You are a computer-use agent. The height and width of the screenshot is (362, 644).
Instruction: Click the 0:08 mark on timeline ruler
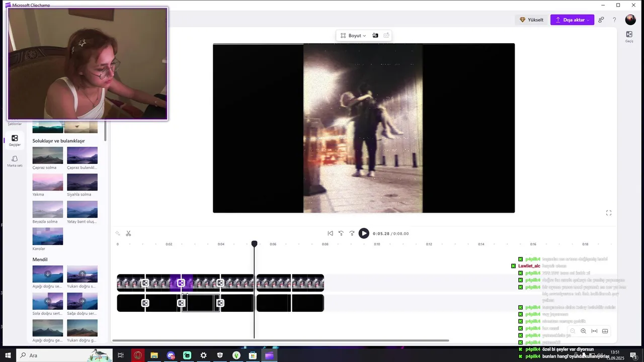click(x=325, y=244)
